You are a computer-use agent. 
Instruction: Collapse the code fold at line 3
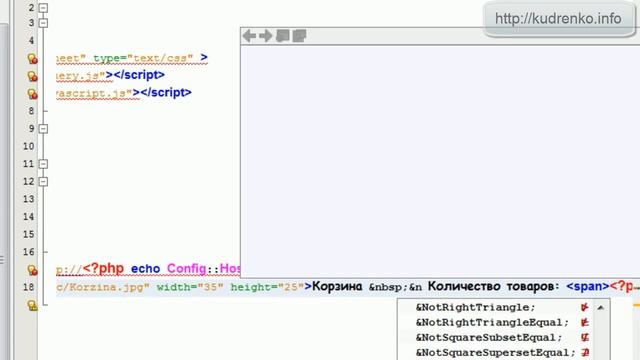tap(43, 23)
